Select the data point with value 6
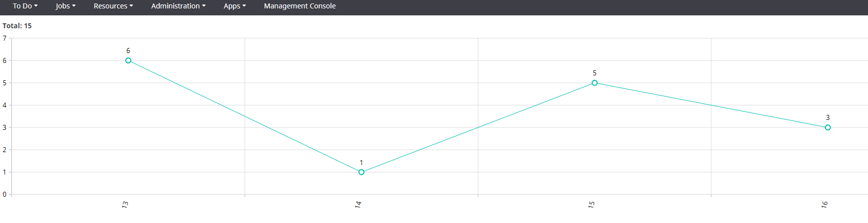The height and width of the screenshot is (223, 868). [128, 60]
